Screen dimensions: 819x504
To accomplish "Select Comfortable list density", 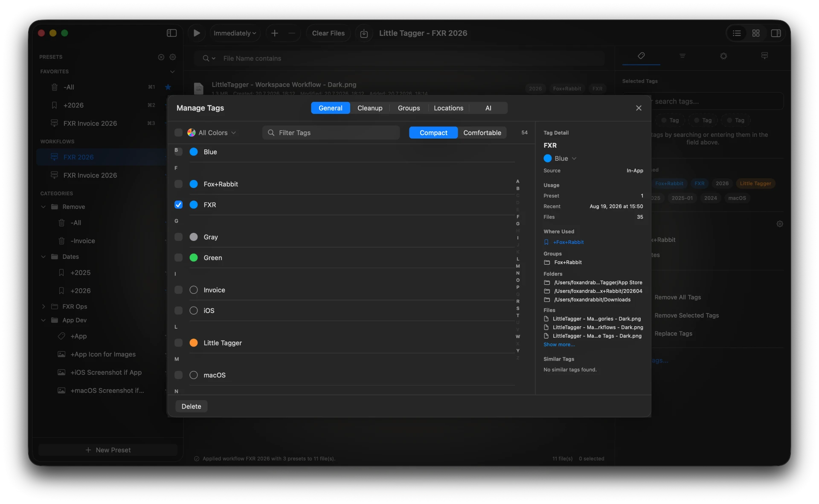I will [x=482, y=133].
